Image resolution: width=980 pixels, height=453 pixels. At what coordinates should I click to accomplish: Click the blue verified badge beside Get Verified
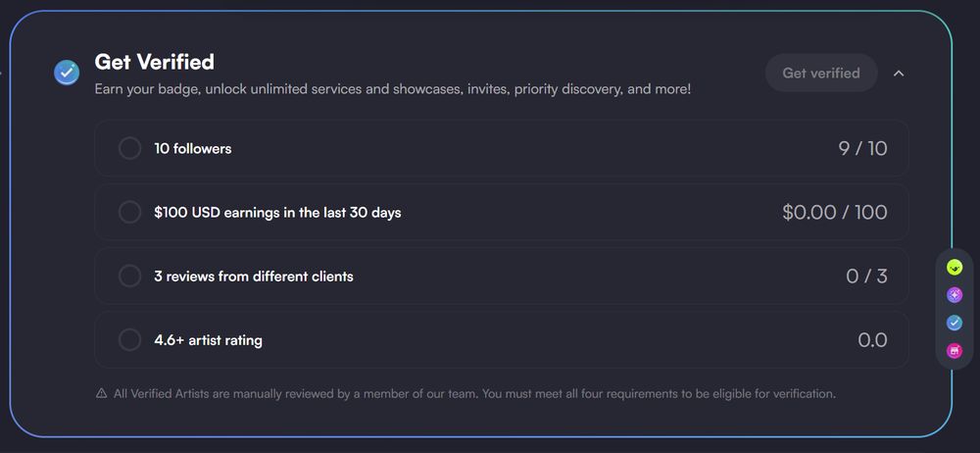click(x=67, y=73)
